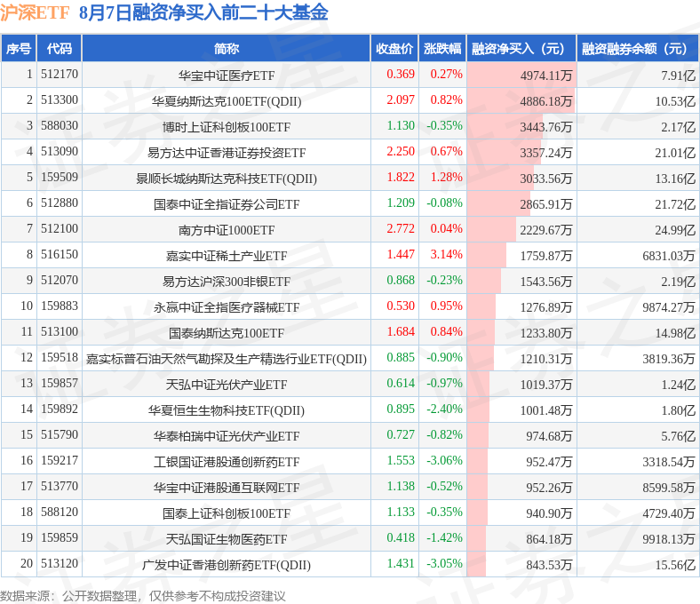Click 华泰柏瑞中证光伏产业ETF fund name
The width and height of the screenshot is (700, 604).
tap(227, 436)
